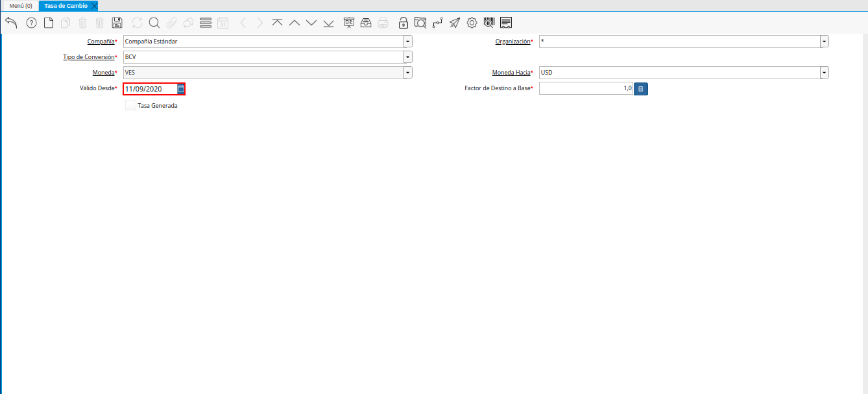Expand the Organización dropdown arrow
This screenshot has height=394, width=868.
(825, 42)
